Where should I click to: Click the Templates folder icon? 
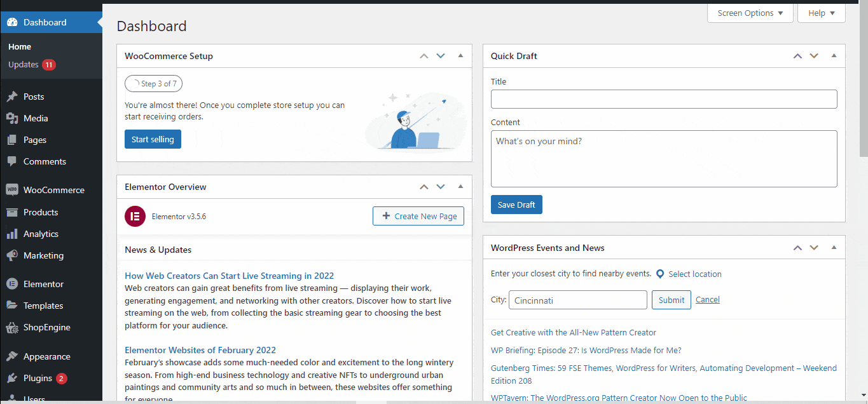[12, 306]
